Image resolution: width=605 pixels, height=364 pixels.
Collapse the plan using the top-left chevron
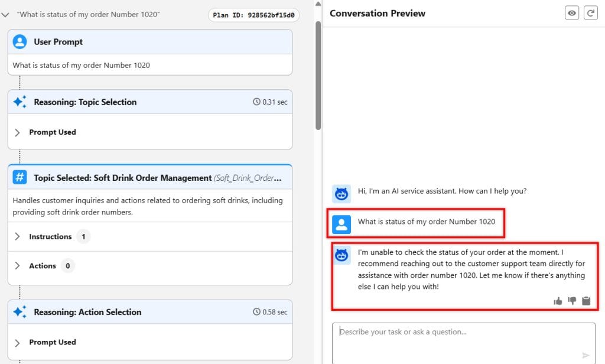click(x=7, y=15)
